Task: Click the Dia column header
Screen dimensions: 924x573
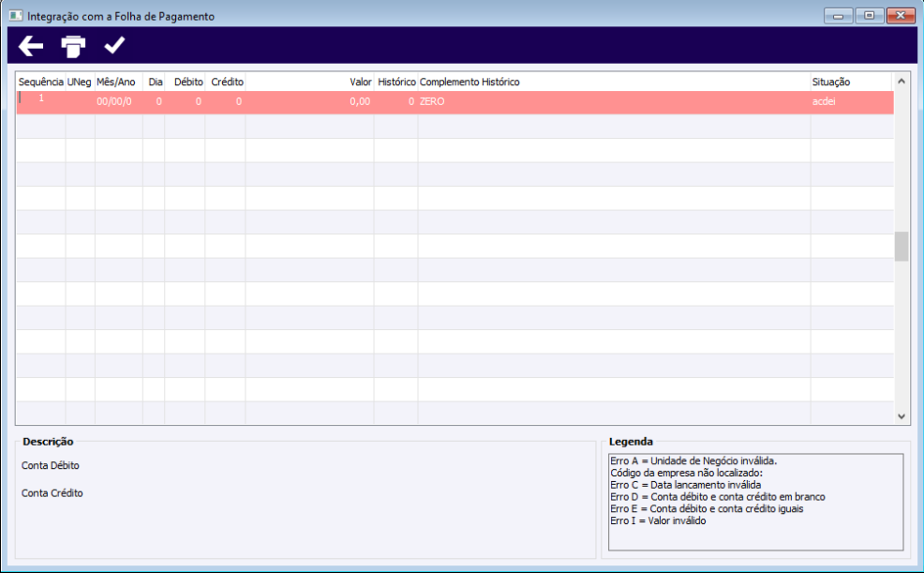Action: (x=154, y=82)
